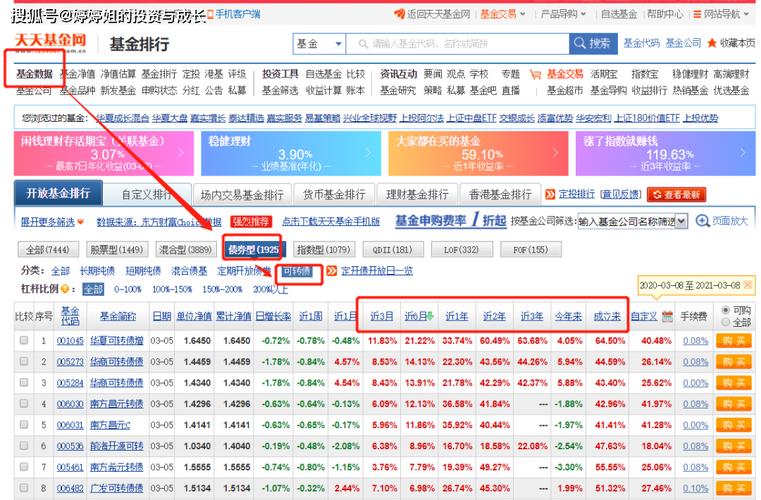
Task: Sort the table by 成立来 column
Action: tap(607, 317)
